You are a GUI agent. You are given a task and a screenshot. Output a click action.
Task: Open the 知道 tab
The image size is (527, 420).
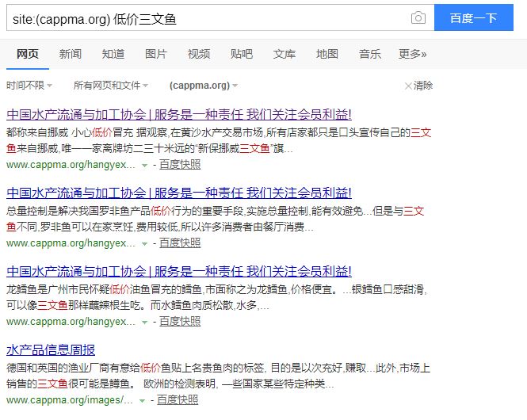pos(113,54)
